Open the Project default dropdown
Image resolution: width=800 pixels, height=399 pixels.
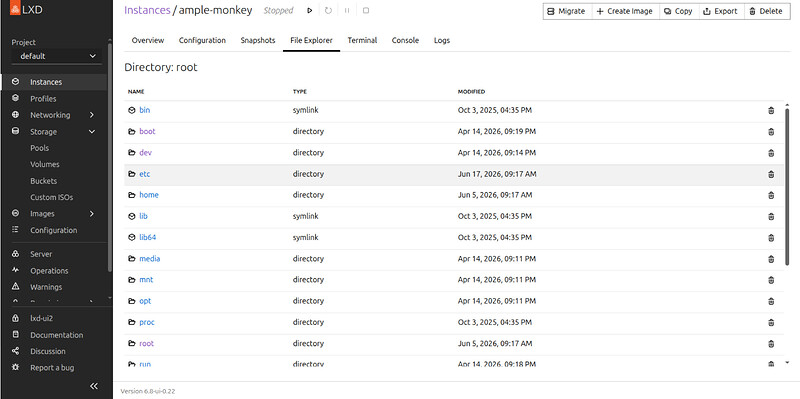pos(57,56)
